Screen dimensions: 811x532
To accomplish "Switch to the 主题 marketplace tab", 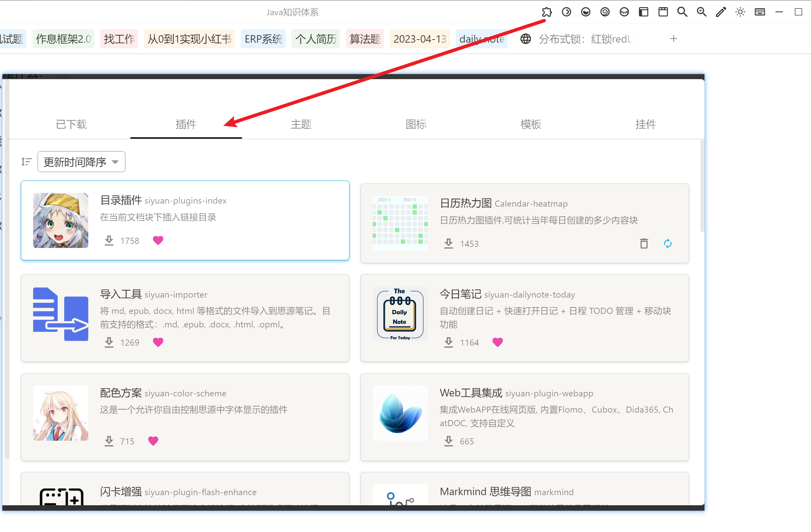I will pyautogui.click(x=301, y=124).
